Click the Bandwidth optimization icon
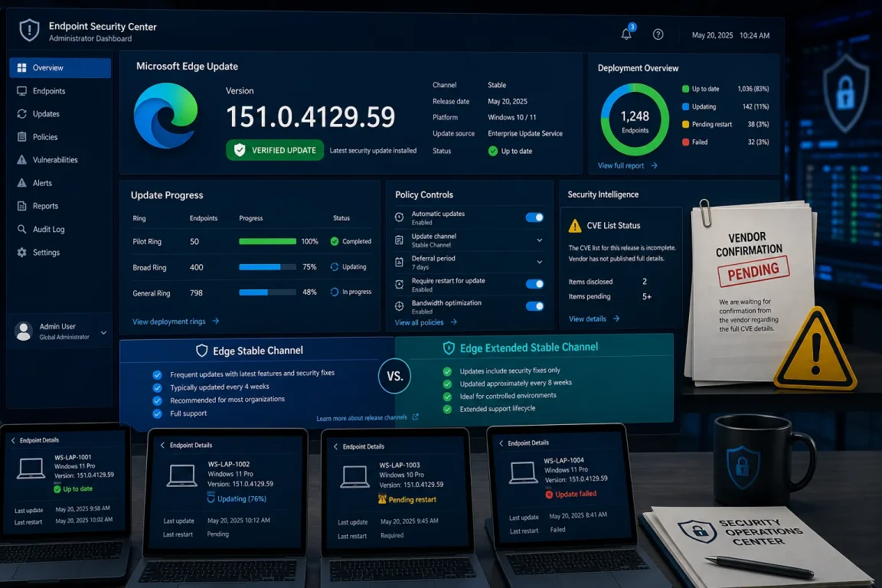The width and height of the screenshot is (882, 588). click(400, 306)
